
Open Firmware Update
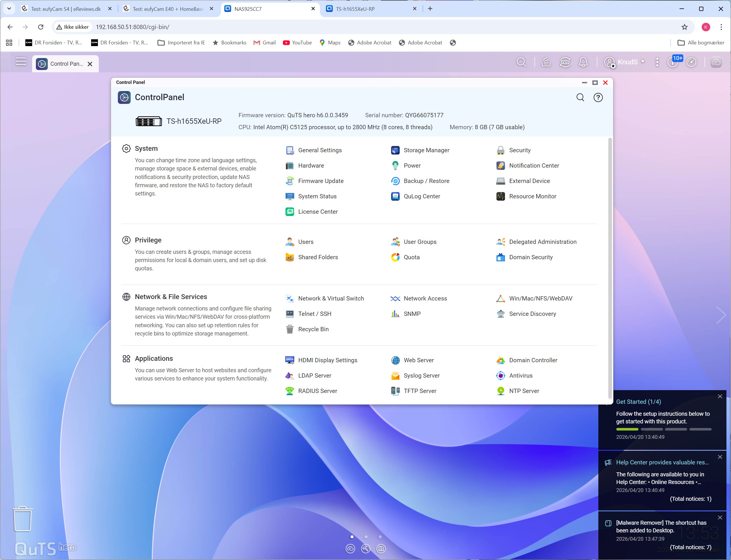(x=315, y=181)
